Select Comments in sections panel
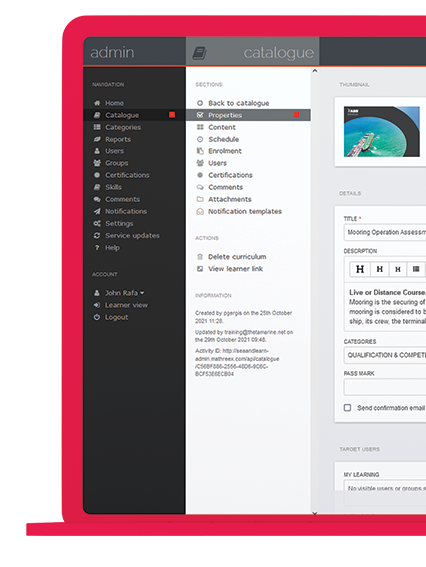 [225, 187]
